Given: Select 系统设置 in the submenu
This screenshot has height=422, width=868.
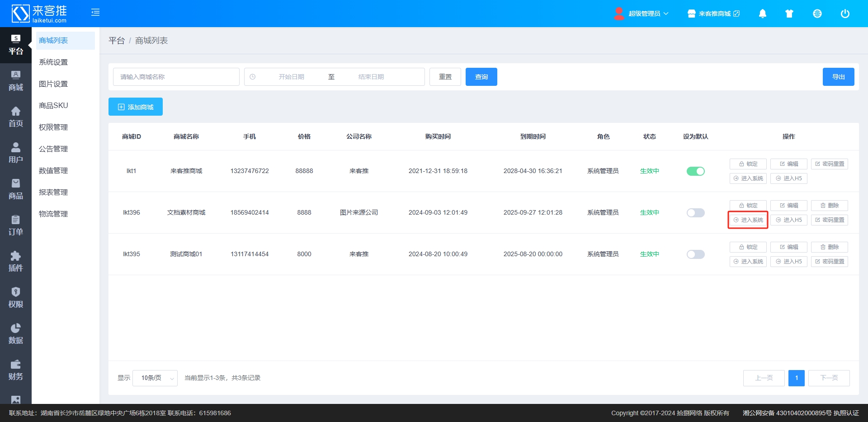Looking at the screenshot, I should pyautogui.click(x=53, y=62).
